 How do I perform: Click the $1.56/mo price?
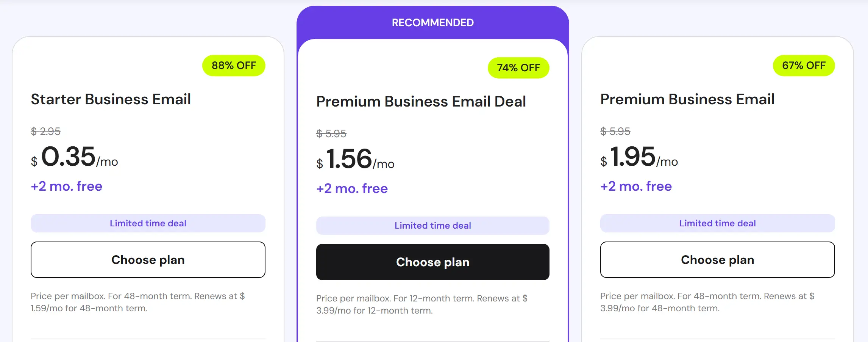(355, 159)
